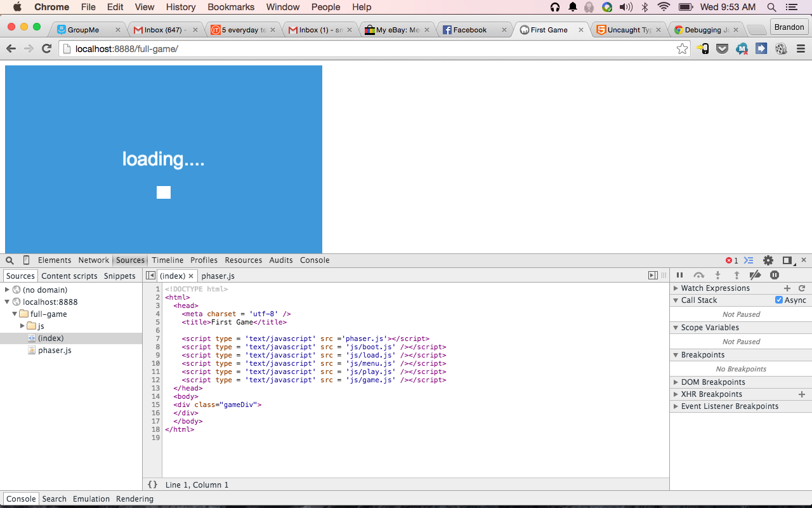
Task: Expand the js folder
Action: (x=23, y=326)
